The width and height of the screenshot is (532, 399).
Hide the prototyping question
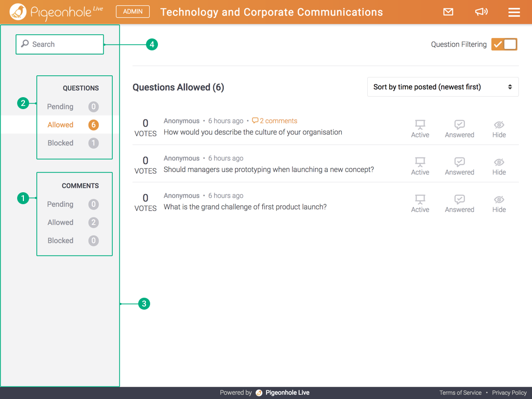[498, 166]
